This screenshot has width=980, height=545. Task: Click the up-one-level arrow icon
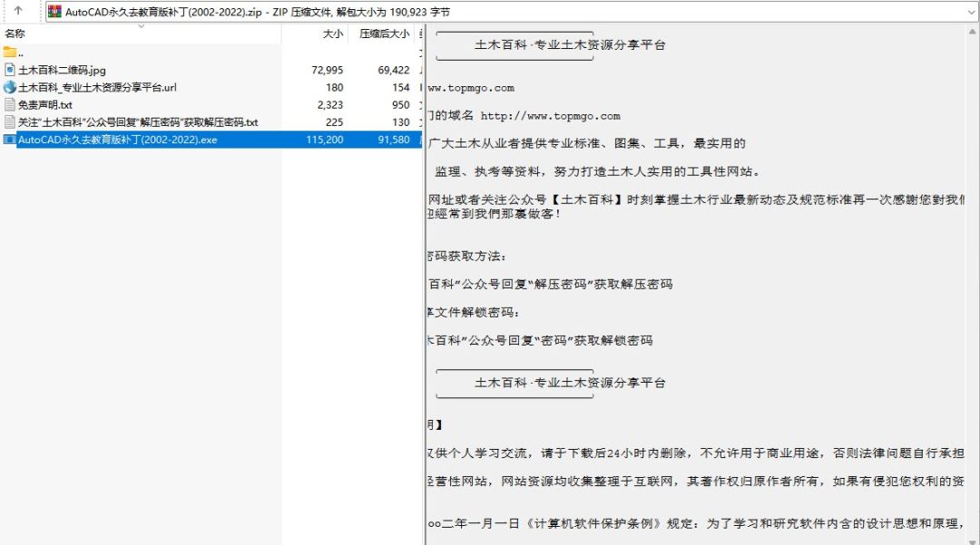[18, 11]
